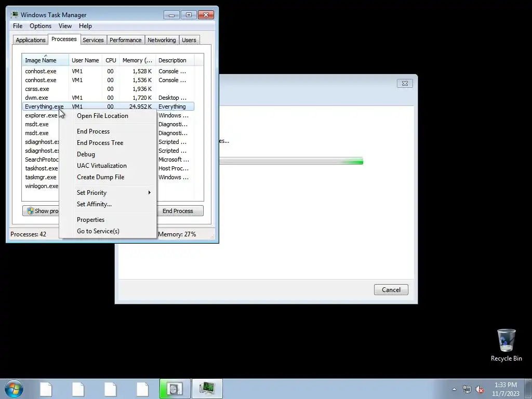Sort by the Image Name column header

(46, 60)
